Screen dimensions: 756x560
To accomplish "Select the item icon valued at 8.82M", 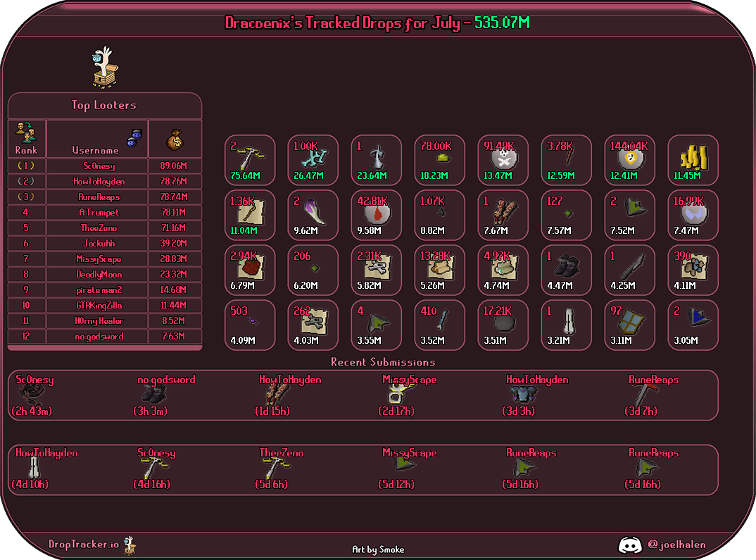I will [x=441, y=212].
